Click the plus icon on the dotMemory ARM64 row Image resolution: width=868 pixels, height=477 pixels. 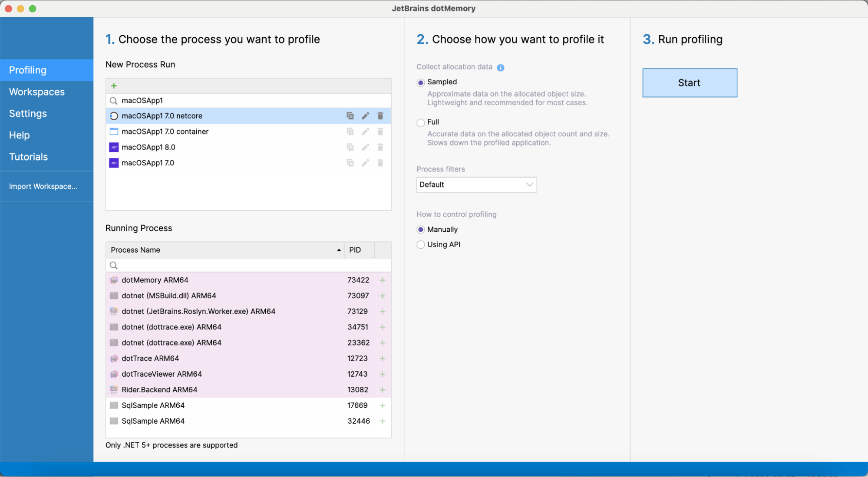click(x=382, y=280)
